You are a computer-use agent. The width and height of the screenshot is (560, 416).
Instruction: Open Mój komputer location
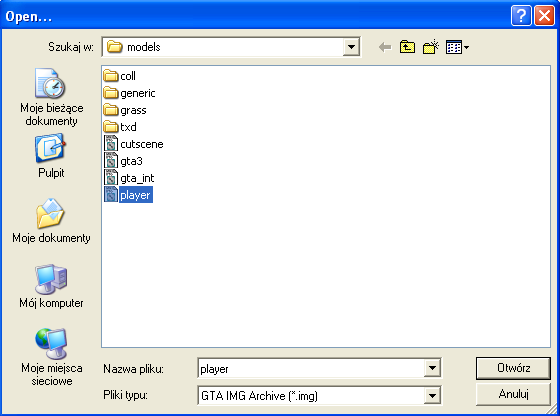(x=51, y=286)
